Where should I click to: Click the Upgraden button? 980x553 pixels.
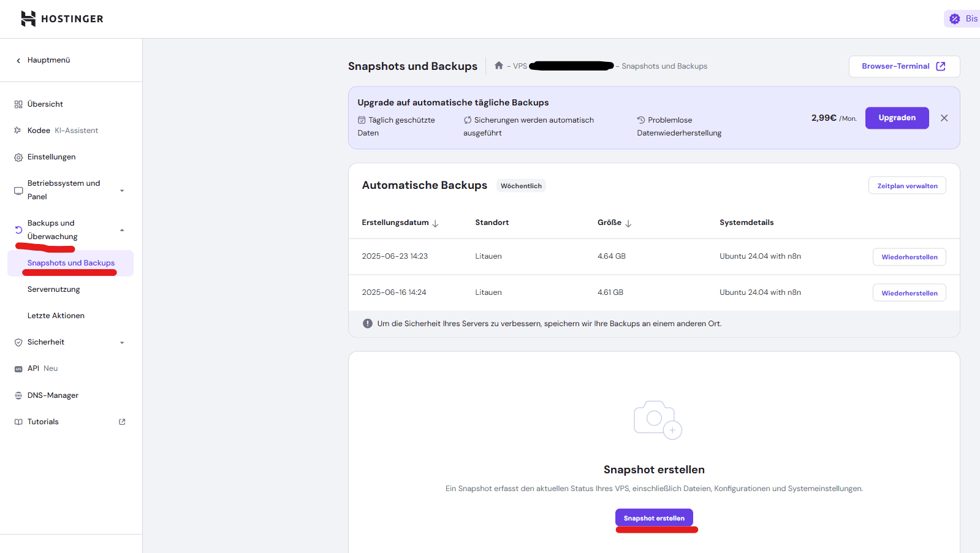[897, 118]
